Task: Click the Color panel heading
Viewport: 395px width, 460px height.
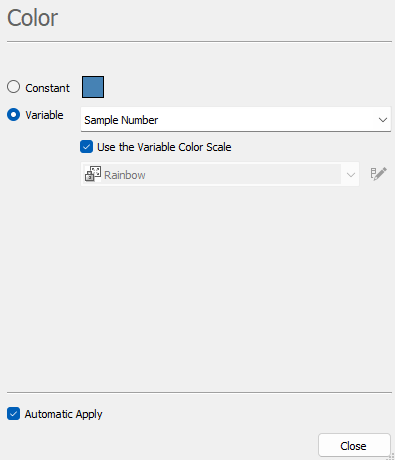Action: [x=33, y=18]
